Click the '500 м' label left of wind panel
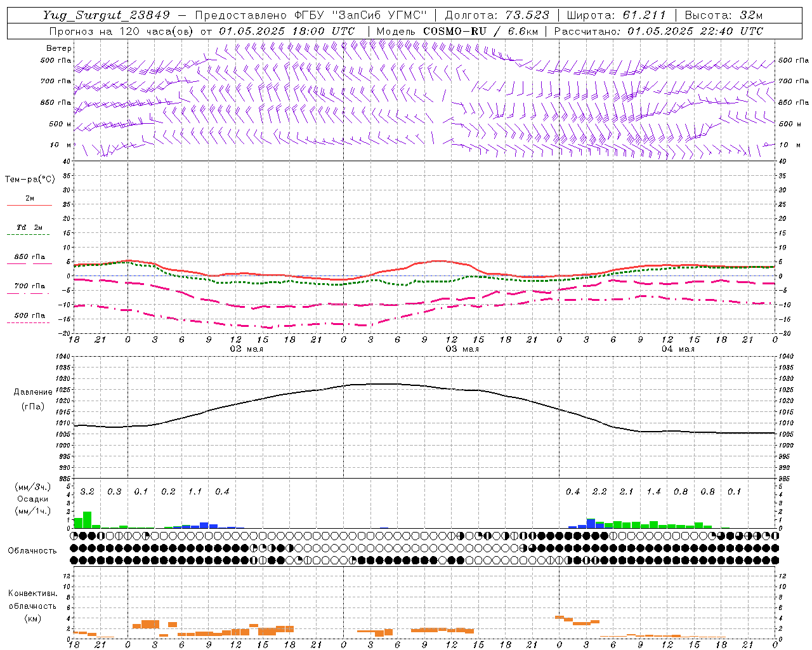The height and width of the screenshot is (650, 812). [61, 124]
